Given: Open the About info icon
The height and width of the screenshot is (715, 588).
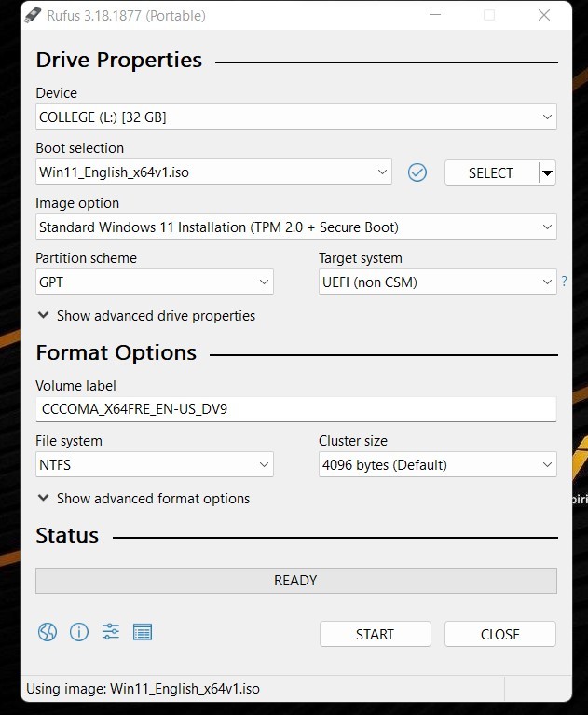Looking at the screenshot, I should point(79,632).
